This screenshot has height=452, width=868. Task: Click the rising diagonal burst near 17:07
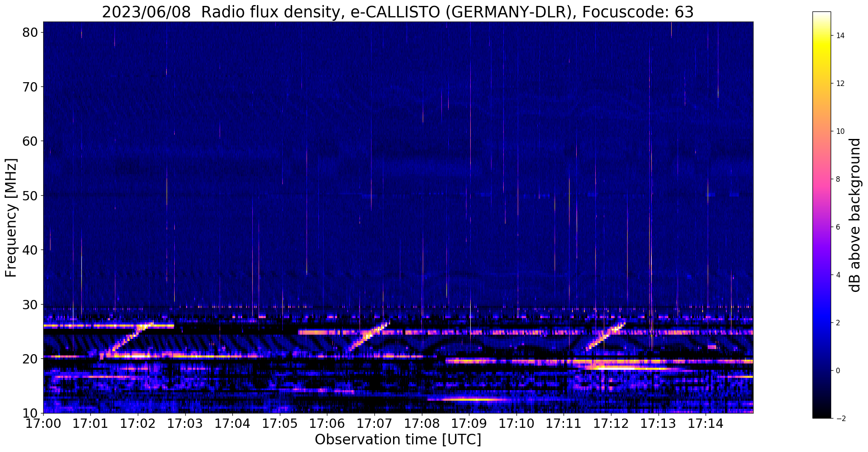pos(368,336)
